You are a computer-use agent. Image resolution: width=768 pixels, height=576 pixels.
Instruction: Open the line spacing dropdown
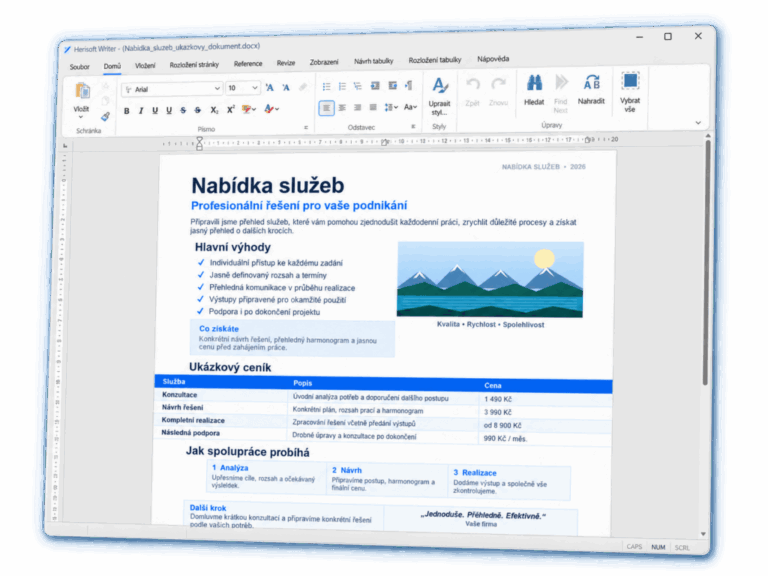391,107
